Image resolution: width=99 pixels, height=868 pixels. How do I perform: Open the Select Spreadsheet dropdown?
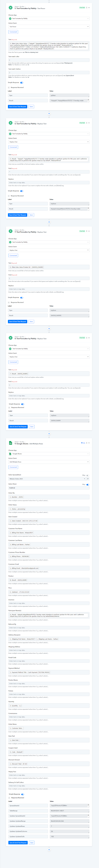pos(47,478)
